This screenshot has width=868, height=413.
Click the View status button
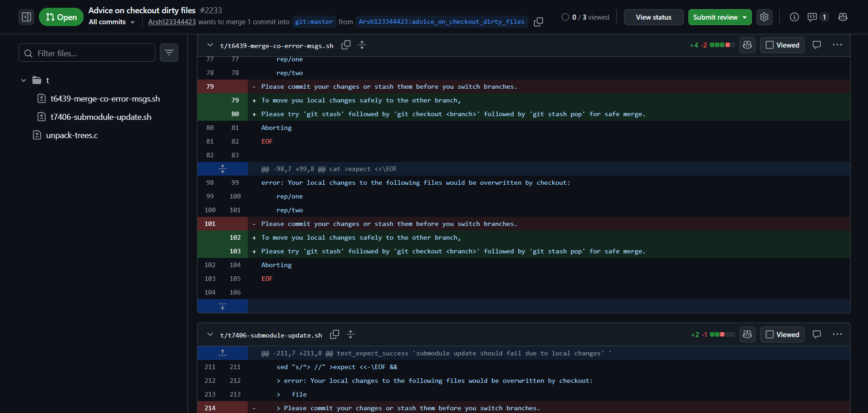point(654,17)
